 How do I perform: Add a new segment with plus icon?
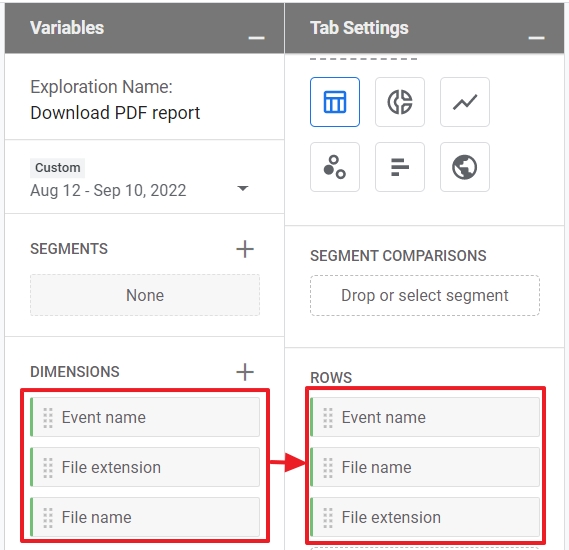click(245, 249)
